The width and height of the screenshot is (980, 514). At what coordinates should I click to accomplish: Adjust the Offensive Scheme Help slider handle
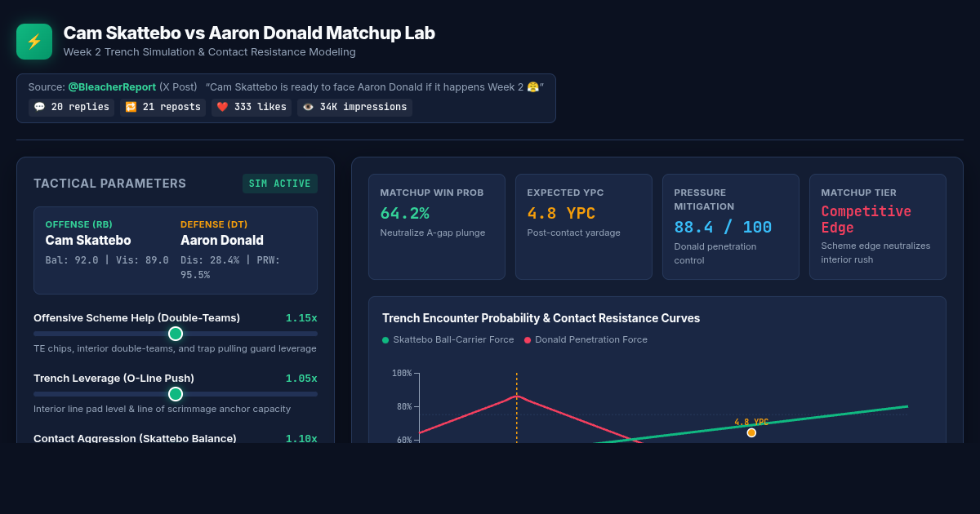click(x=176, y=334)
